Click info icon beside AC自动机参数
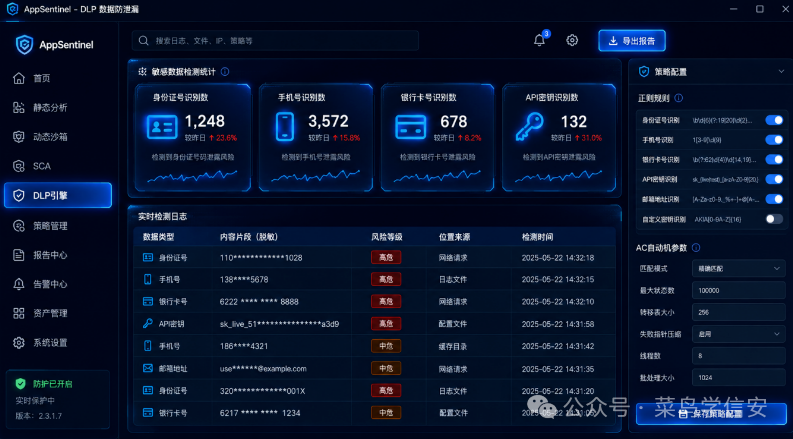 [x=696, y=248]
